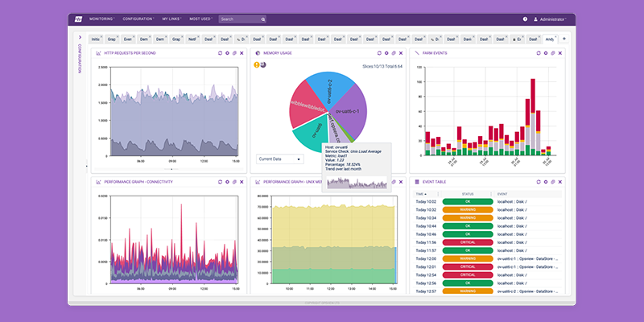Open the Most Used menu
This screenshot has width=644, height=322.
tap(201, 19)
